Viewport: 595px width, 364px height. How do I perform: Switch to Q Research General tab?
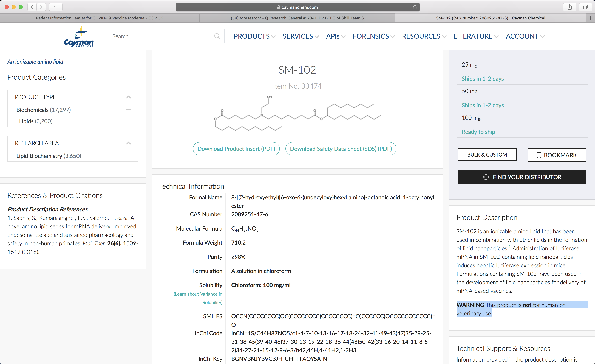click(x=297, y=18)
